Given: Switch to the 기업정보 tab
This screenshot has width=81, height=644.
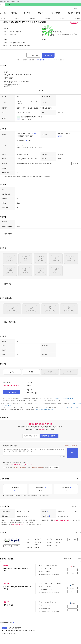Looking at the screenshot, I should (78, 18).
